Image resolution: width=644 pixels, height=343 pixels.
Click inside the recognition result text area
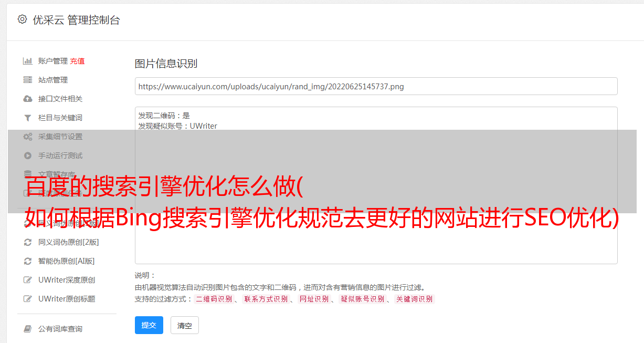click(376, 185)
